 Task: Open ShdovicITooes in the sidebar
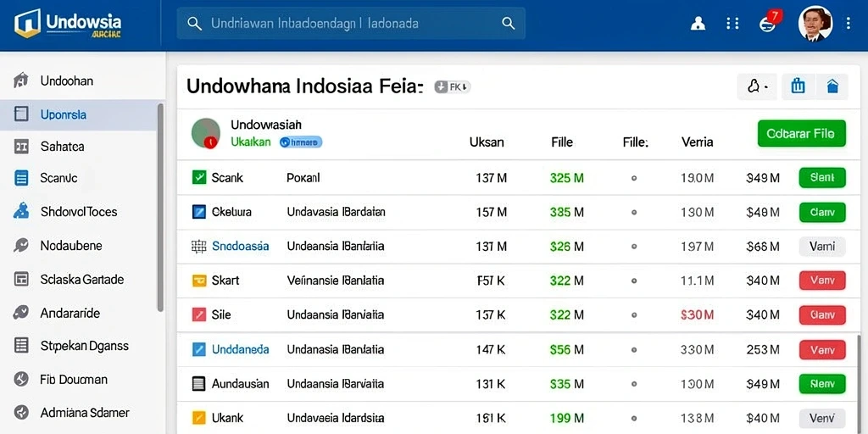tap(79, 211)
